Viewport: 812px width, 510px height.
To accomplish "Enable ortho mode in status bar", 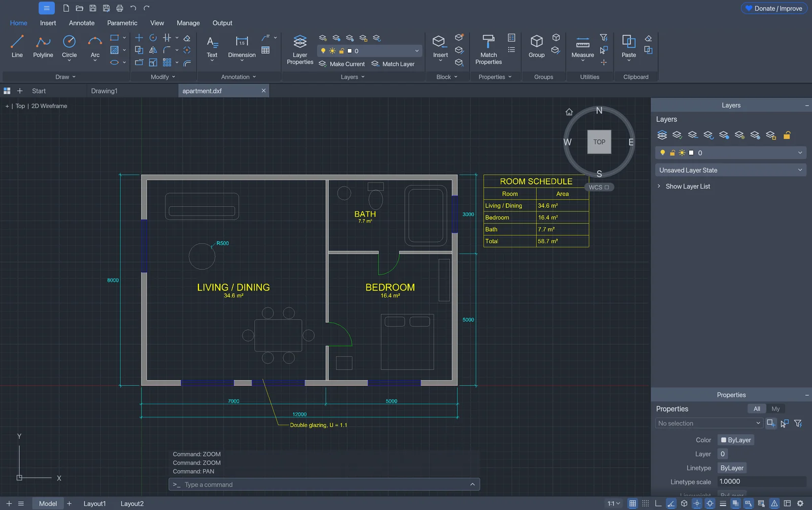I will point(658,503).
